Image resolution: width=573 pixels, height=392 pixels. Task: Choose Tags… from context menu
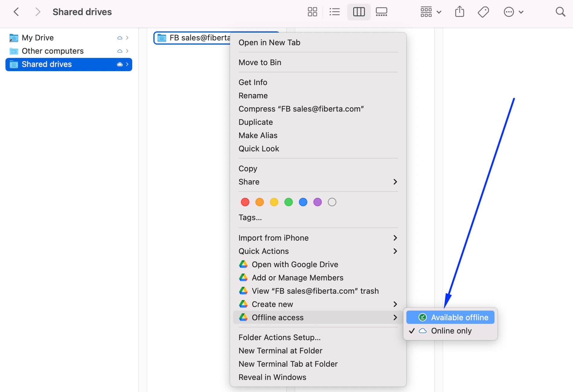pyautogui.click(x=318, y=217)
